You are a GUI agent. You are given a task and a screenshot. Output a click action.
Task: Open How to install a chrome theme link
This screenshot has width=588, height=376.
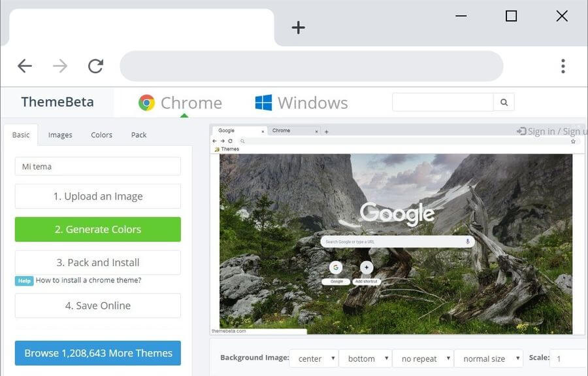pos(88,281)
